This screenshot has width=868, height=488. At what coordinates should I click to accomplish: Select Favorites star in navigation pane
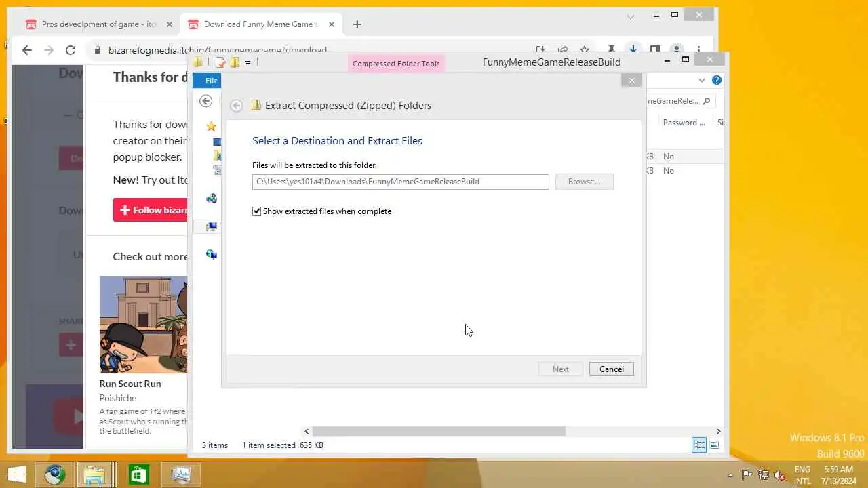(212, 127)
